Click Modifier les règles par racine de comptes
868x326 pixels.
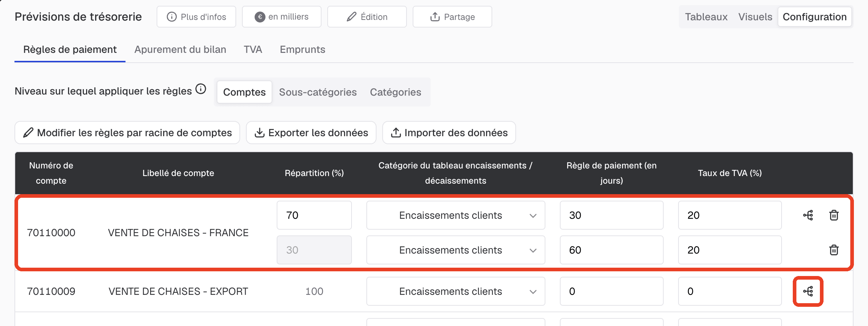(x=127, y=133)
